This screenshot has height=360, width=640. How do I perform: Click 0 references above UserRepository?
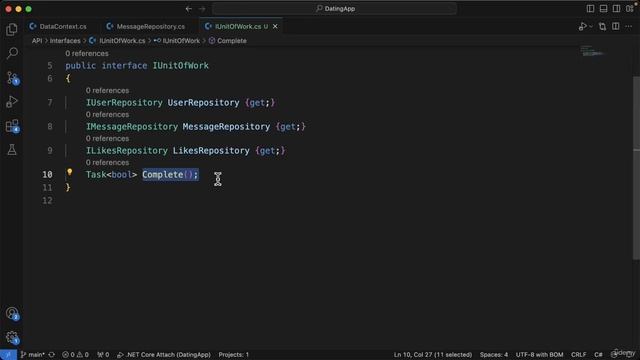tap(107, 91)
